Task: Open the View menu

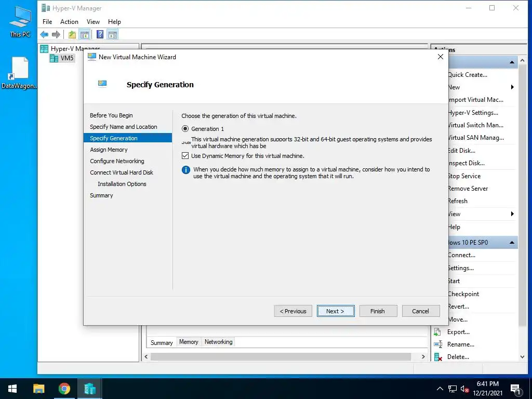Action: (93, 22)
